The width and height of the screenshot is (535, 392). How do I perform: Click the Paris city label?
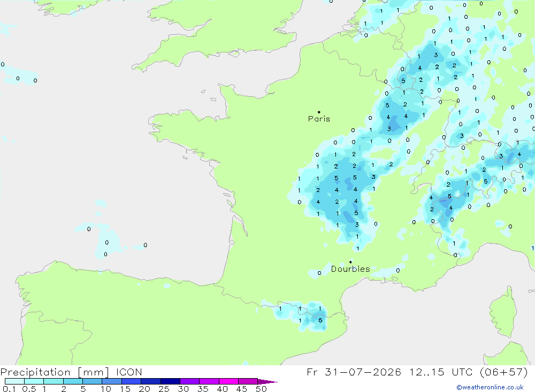coord(319,119)
